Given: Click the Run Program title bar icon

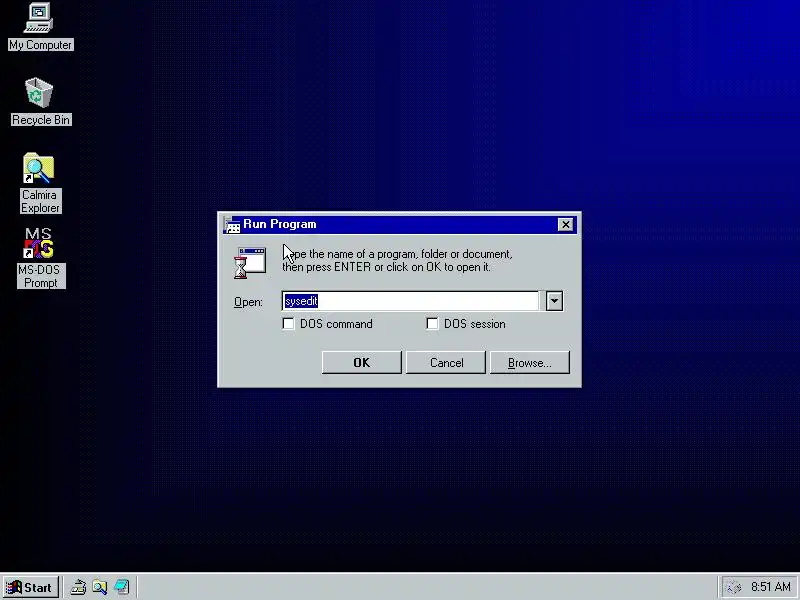Looking at the screenshot, I should click(232, 224).
